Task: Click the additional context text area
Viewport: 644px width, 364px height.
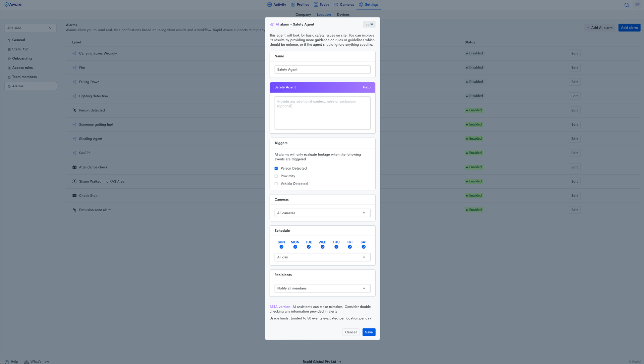Action: point(322,113)
